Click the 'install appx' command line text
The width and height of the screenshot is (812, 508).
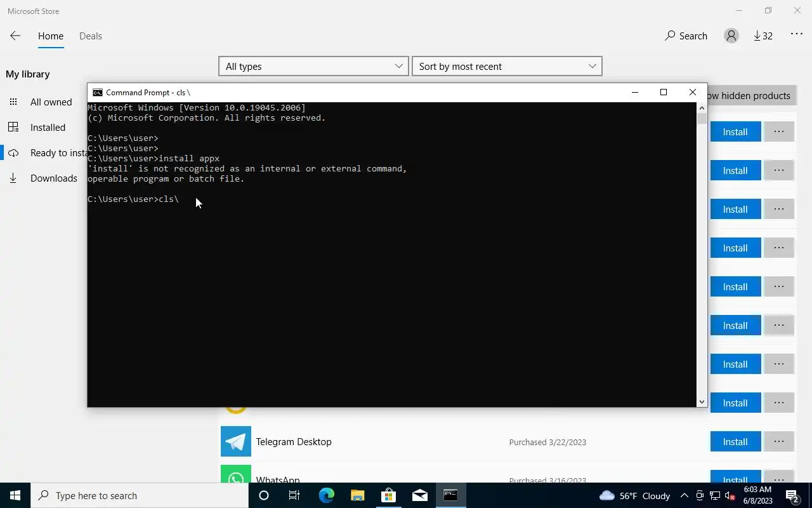154,159
